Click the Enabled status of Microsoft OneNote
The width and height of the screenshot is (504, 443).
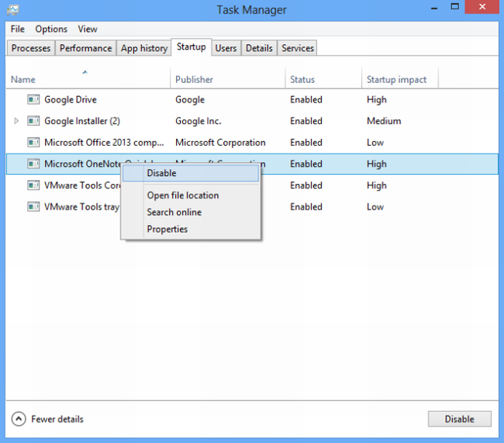[306, 164]
